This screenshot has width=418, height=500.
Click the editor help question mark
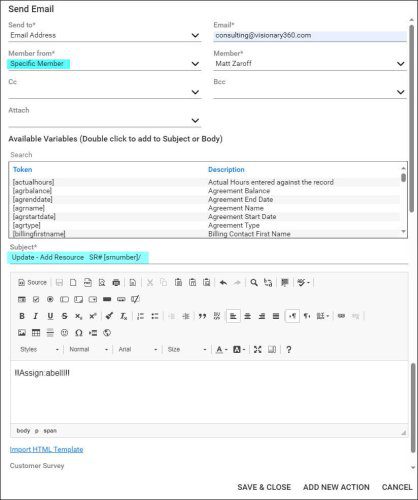click(x=289, y=349)
